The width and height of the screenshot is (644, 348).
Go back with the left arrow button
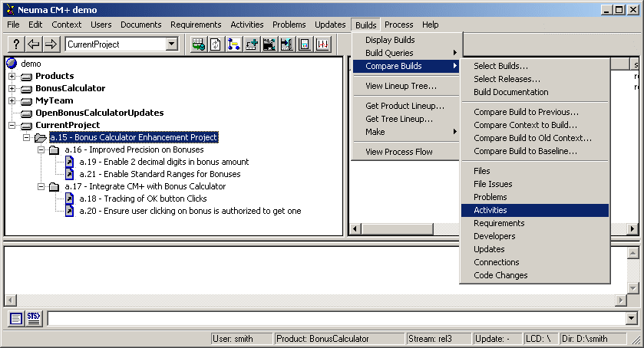tap(34, 44)
